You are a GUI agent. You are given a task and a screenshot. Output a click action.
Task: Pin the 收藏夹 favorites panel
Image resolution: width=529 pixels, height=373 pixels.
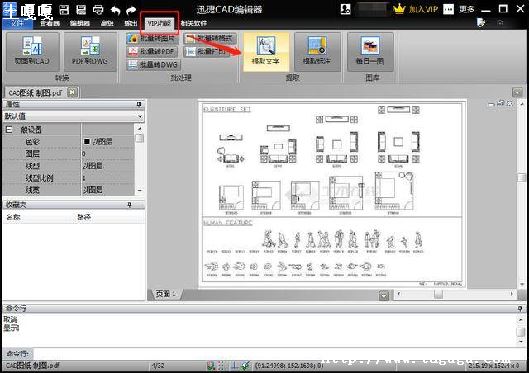(x=129, y=205)
